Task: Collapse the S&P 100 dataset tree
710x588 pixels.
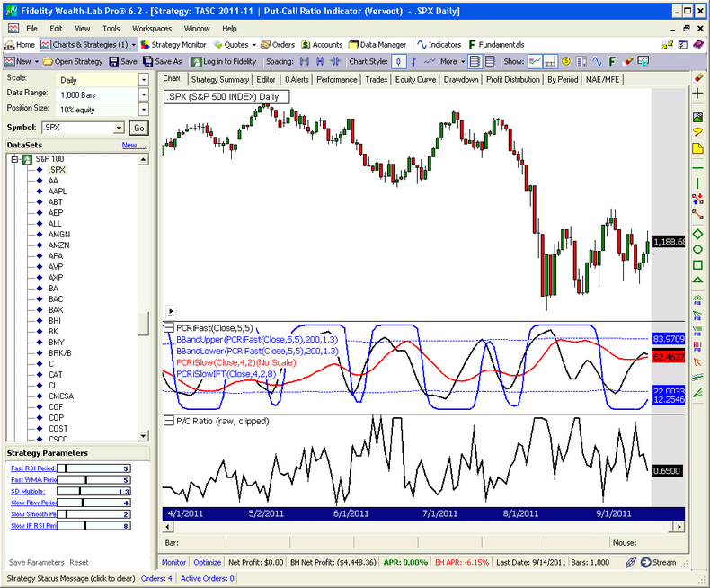Action: [x=13, y=158]
